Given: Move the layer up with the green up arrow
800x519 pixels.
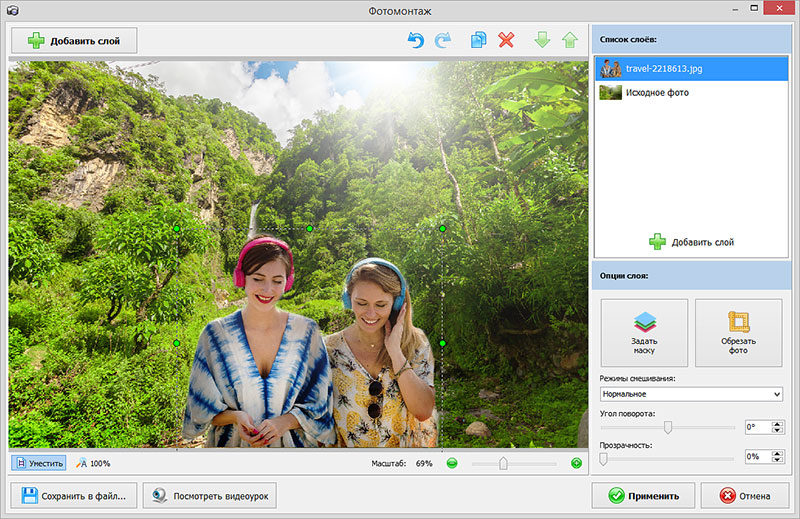Looking at the screenshot, I should click(570, 40).
